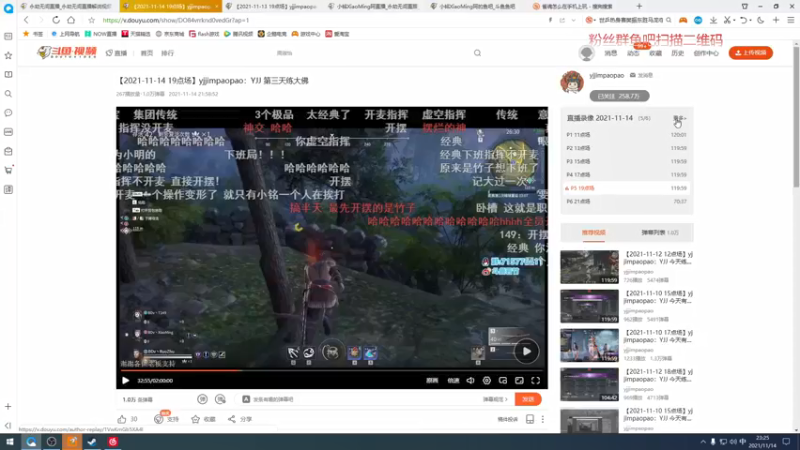This screenshot has width=800, height=450.
Task: Open the 2021-11-12 18点场 recommended video thumbnail
Action: (589, 384)
